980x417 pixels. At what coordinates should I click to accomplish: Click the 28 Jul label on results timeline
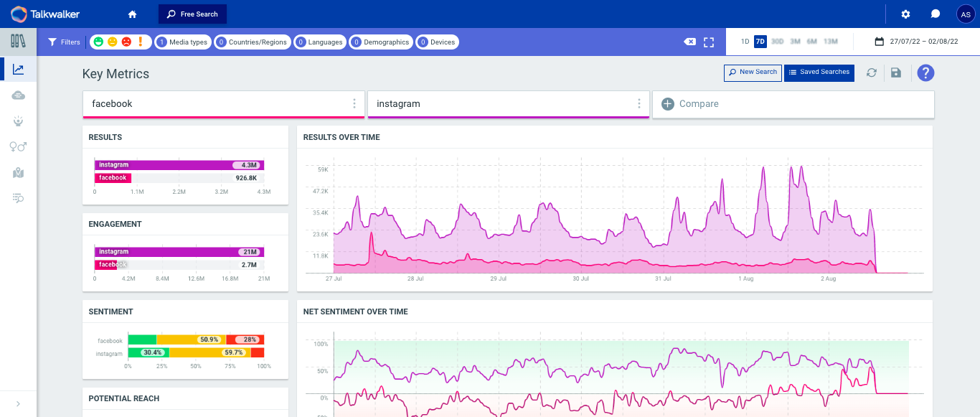[x=415, y=278]
